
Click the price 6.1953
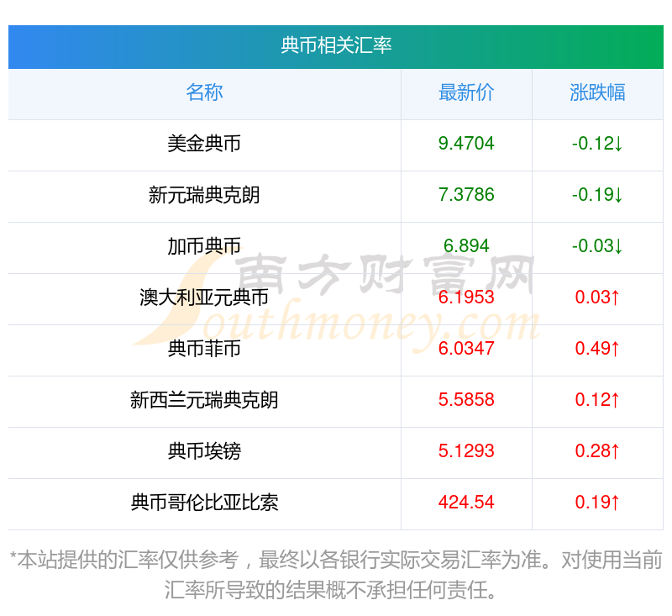click(x=466, y=297)
